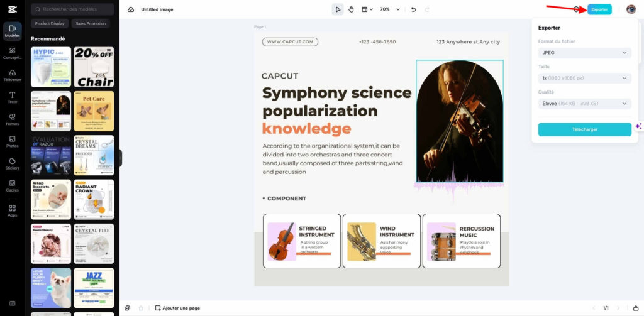
Task: Open the Qualité Élevée dropdown
Action: coord(584,104)
